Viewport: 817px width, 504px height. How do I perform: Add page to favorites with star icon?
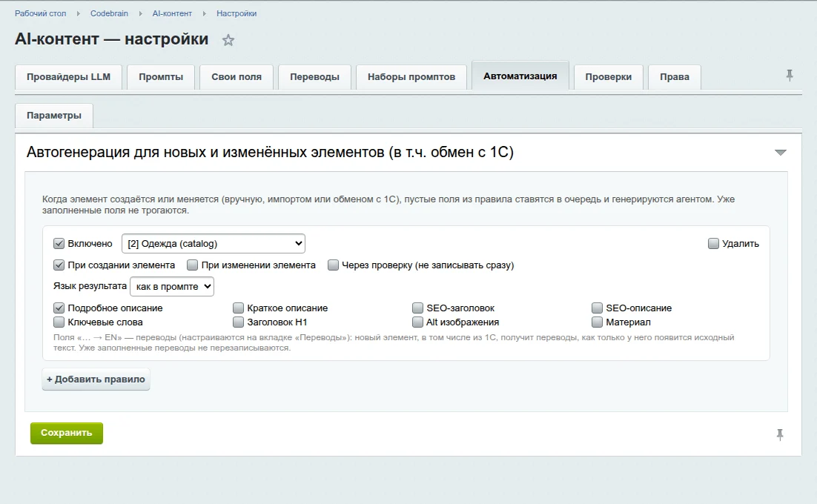(x=228, y=40)
